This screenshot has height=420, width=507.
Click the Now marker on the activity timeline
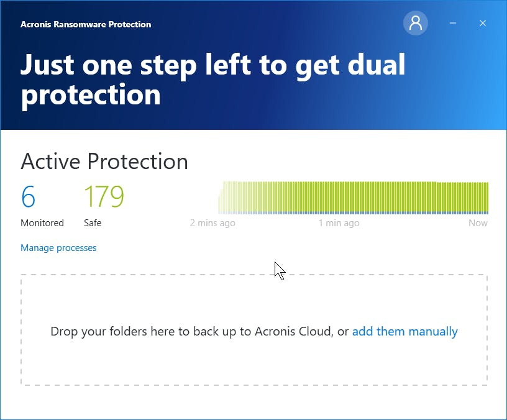pyautogui.click(x=478, y=222)
